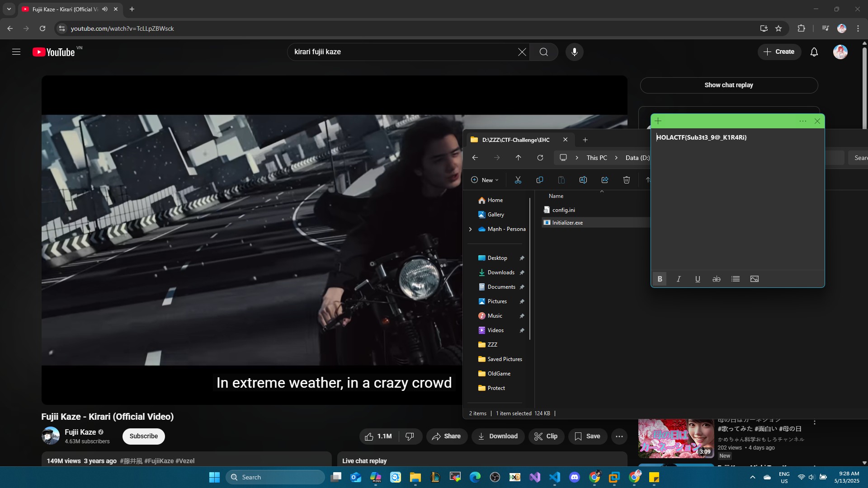868x488 pixels.
Task: Select the Downloads folder in sidebar
Action: pos(500,272)
